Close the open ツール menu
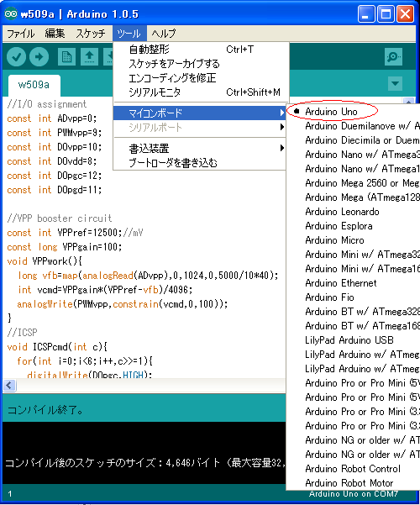420x505 pixels. click(x=129, y=33)
